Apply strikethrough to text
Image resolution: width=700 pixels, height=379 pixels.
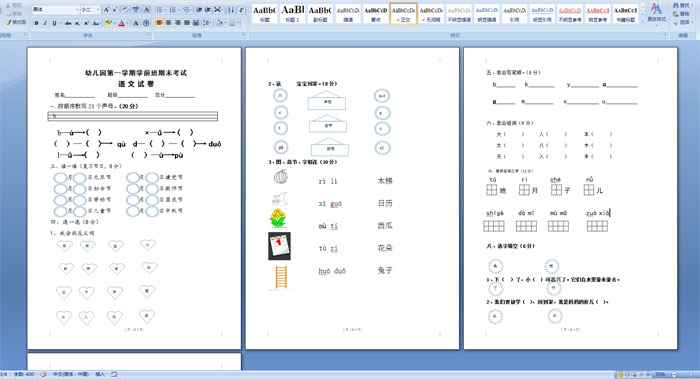click(68, 23)
